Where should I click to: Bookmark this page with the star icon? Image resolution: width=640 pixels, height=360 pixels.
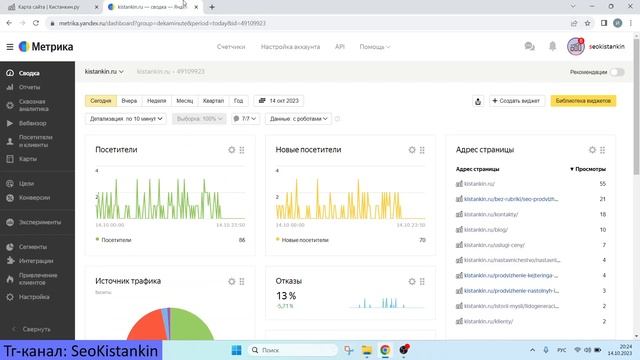tap(587, 23)
